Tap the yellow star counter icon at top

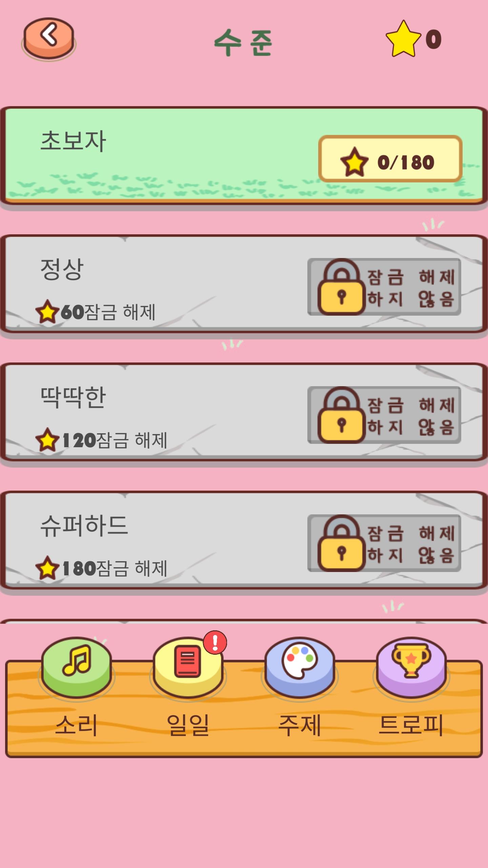403,39
